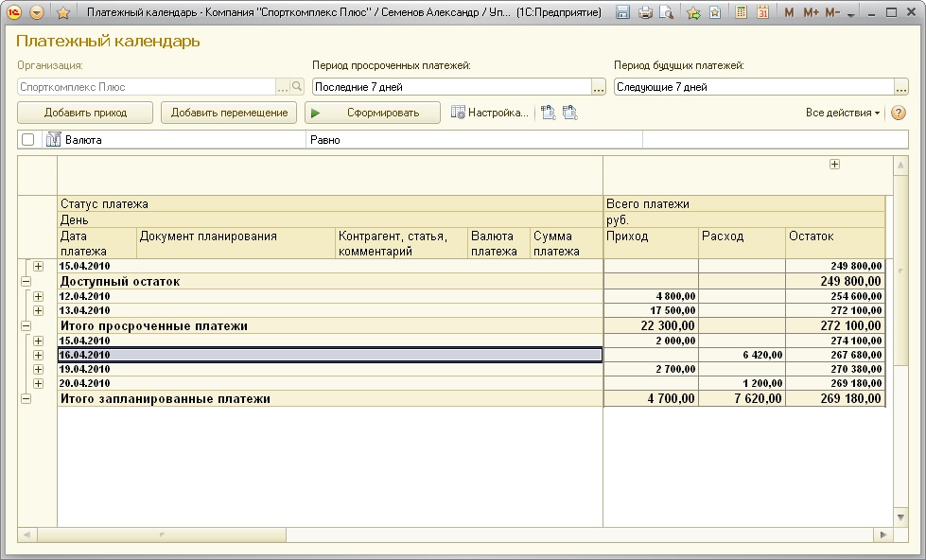Toggle the Валюта filter checkbox
Viewport: 926px width, 560px height.
click(x=28, y=139)
